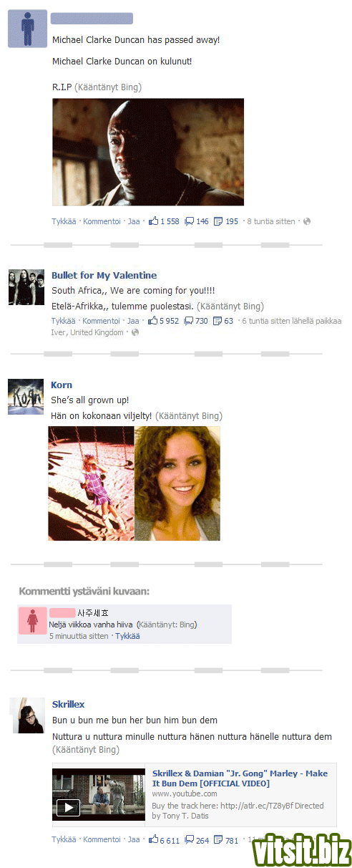Image resolution: width=352 pixels, height=868 pixels.
Task: Open comment bubble icon showing 730
Action: click(189, 321)
